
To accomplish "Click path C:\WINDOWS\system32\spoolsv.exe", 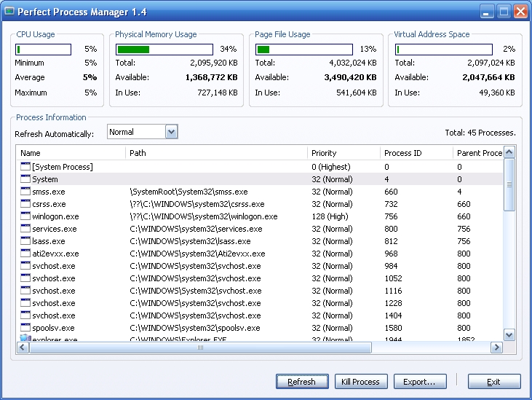I will (195, 328).
